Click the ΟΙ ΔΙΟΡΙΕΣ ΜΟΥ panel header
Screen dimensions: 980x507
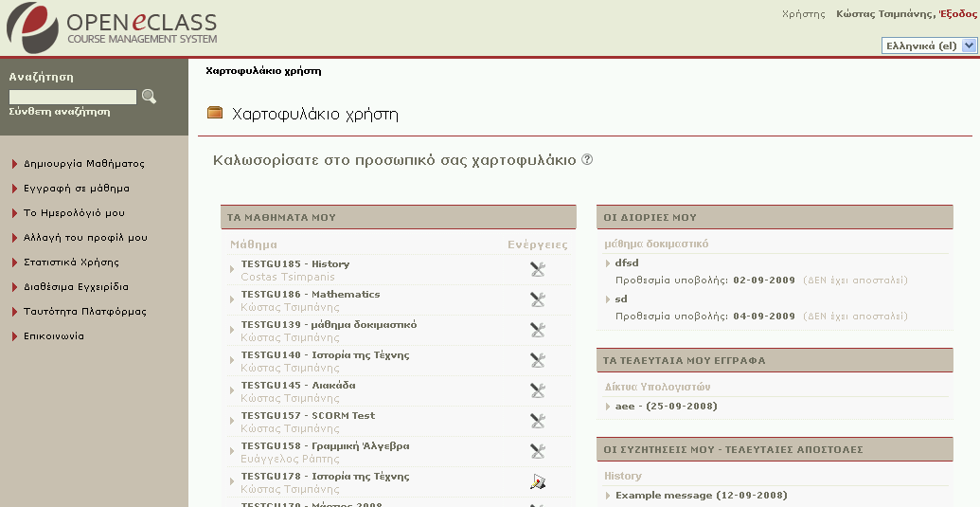tap(775, 217)
